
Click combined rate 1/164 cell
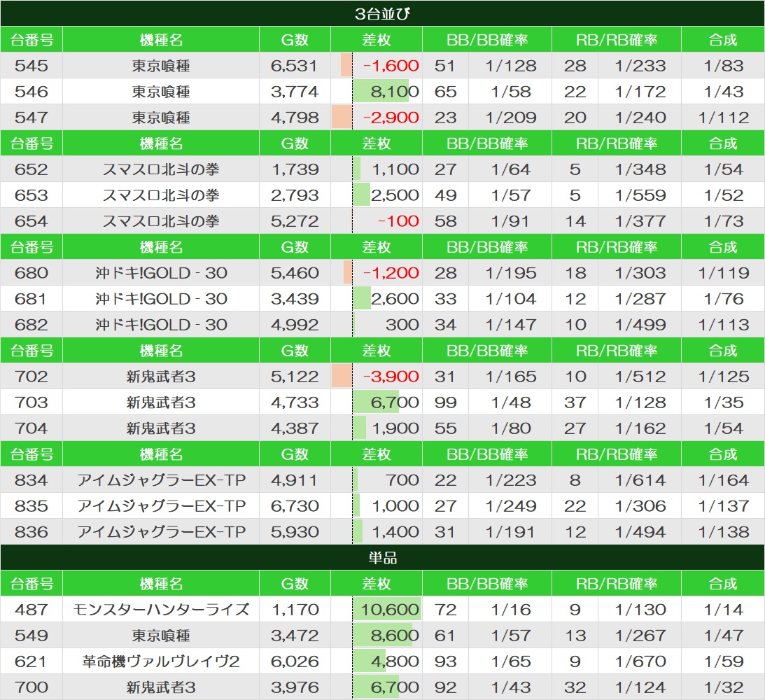[723, 480]
